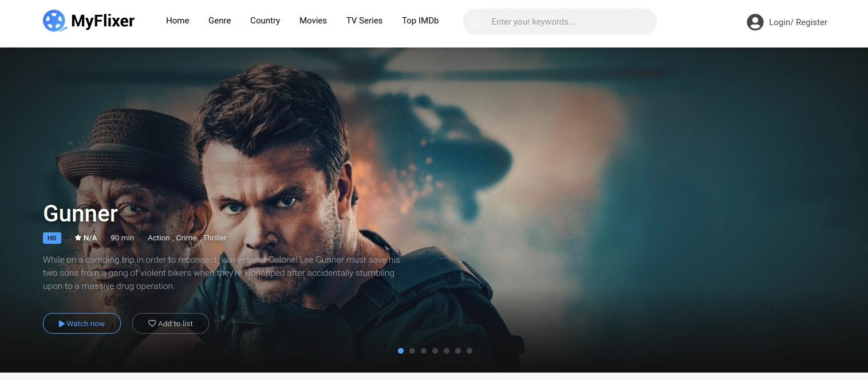Click the Watch now button for Gunner

pos(81,323)
